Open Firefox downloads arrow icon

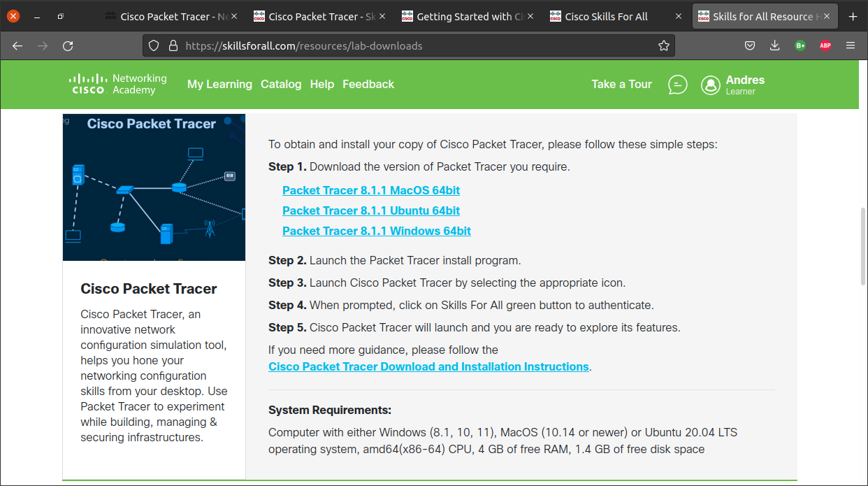pos(774,46)
